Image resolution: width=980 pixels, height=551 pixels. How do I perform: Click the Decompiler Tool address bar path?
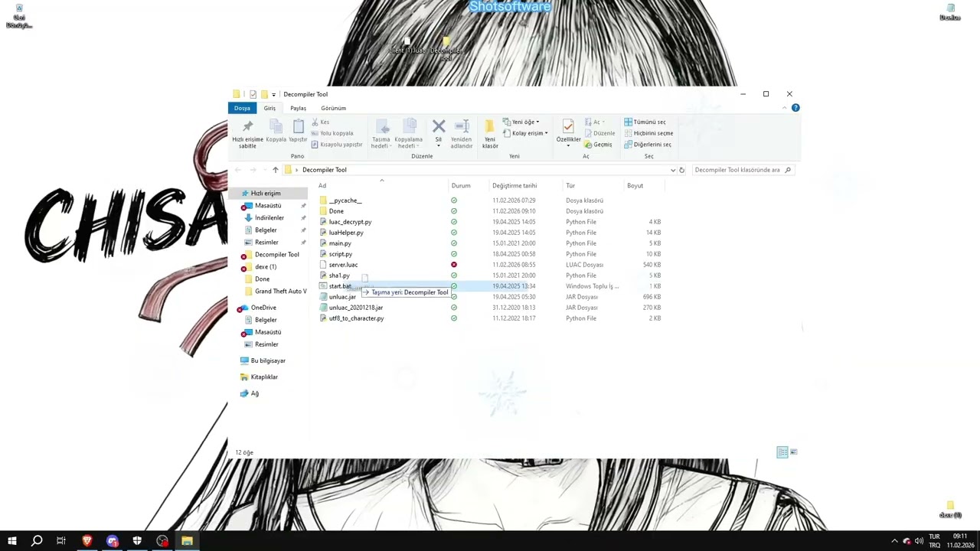(x=324, y=170)
